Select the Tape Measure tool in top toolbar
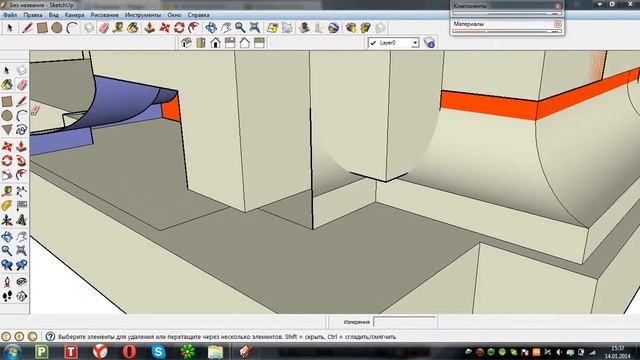 [x=118, y=28]
